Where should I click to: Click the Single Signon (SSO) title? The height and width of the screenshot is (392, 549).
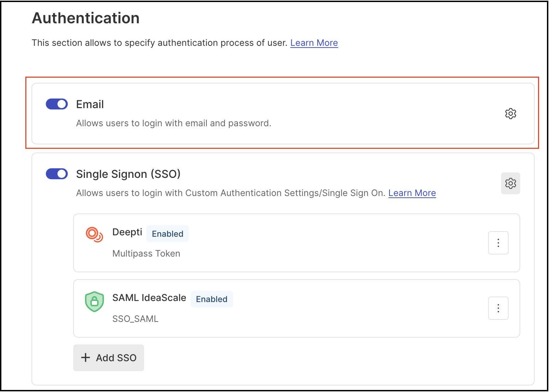click(128, 174)
